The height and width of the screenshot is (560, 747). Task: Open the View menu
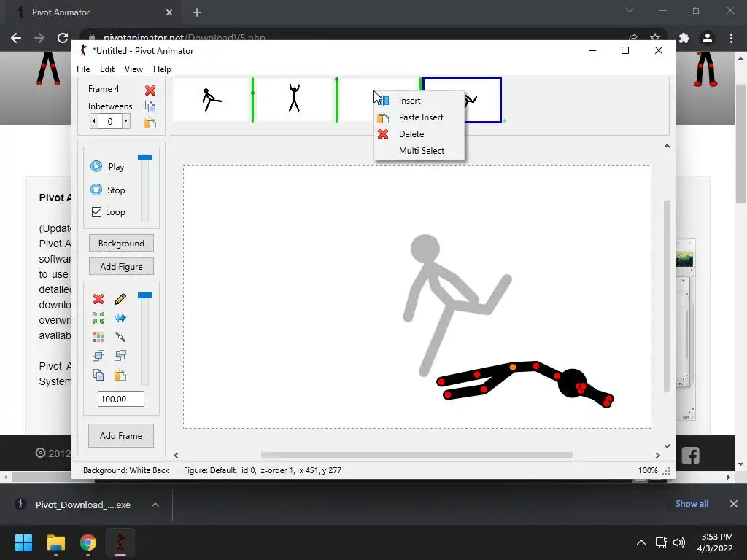point(134,69)
